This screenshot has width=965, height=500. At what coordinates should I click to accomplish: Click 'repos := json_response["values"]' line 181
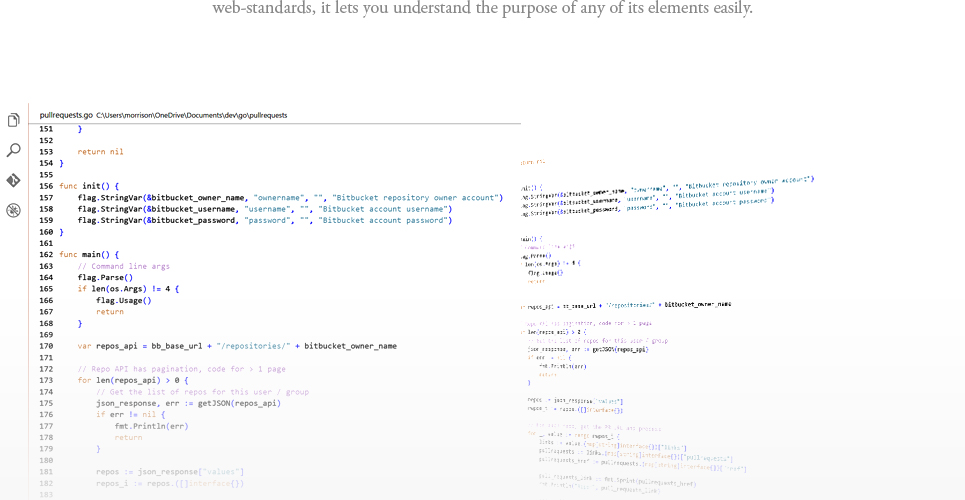[170, 472]
